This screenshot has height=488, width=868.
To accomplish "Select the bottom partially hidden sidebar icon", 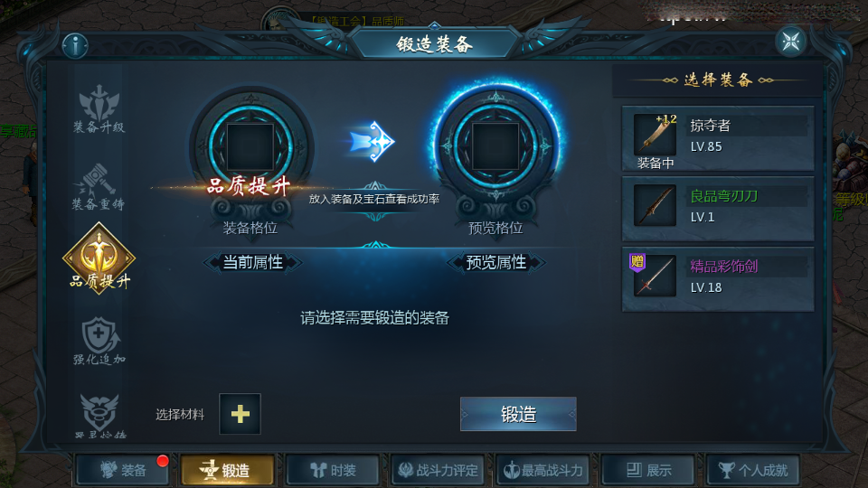I will pos(99,416).
